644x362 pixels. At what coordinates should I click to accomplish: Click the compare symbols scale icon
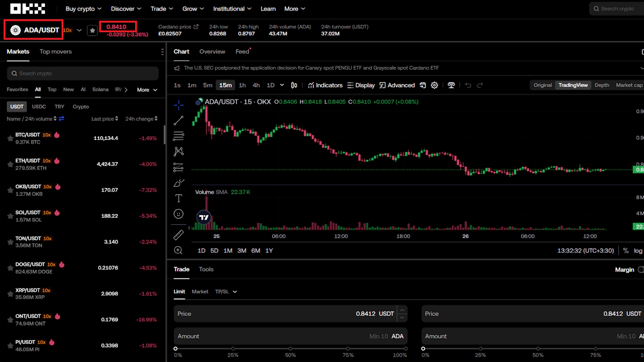tap(451, 85)
